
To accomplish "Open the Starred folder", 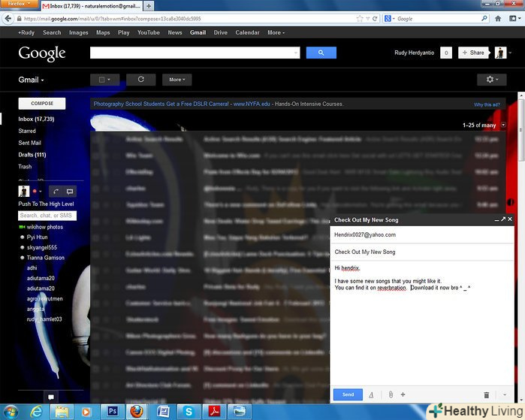I will point(27,131).
